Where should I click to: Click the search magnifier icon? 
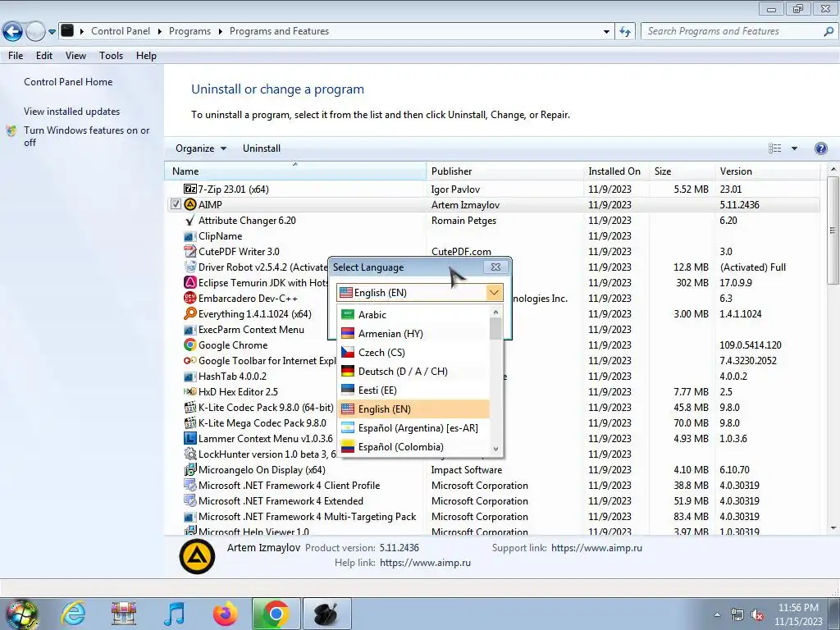[x=829, y=32]
